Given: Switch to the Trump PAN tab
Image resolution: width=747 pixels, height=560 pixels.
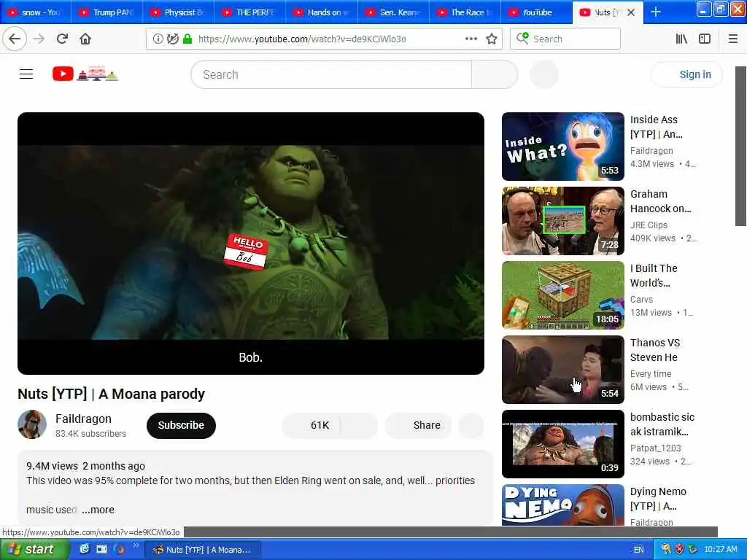Looking at the screenshot, I should tap(107, 12).
